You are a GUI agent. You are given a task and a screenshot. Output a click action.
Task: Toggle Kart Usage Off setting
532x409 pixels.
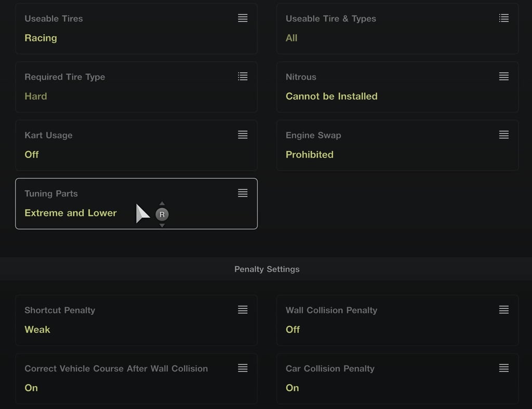(x=32, y=154)
